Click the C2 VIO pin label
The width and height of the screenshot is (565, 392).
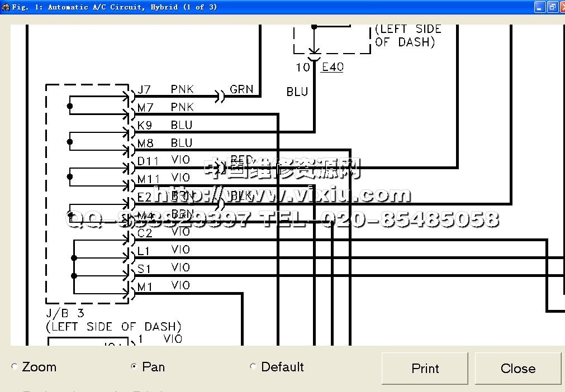145,233
